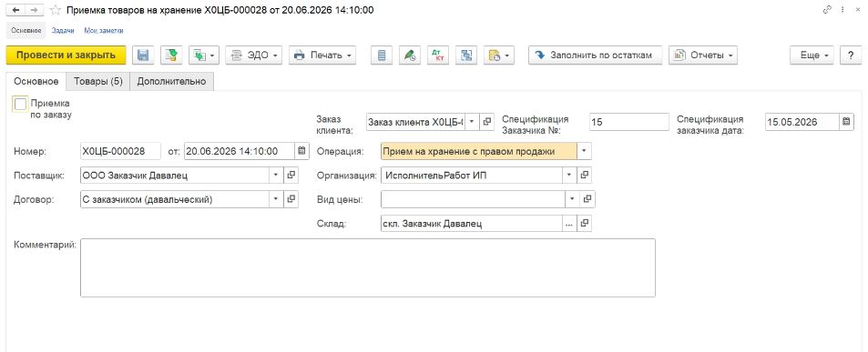This screenshot has height=352, width=868.
Task: Open Задачи navigation link
Action: tap(63, 30)
